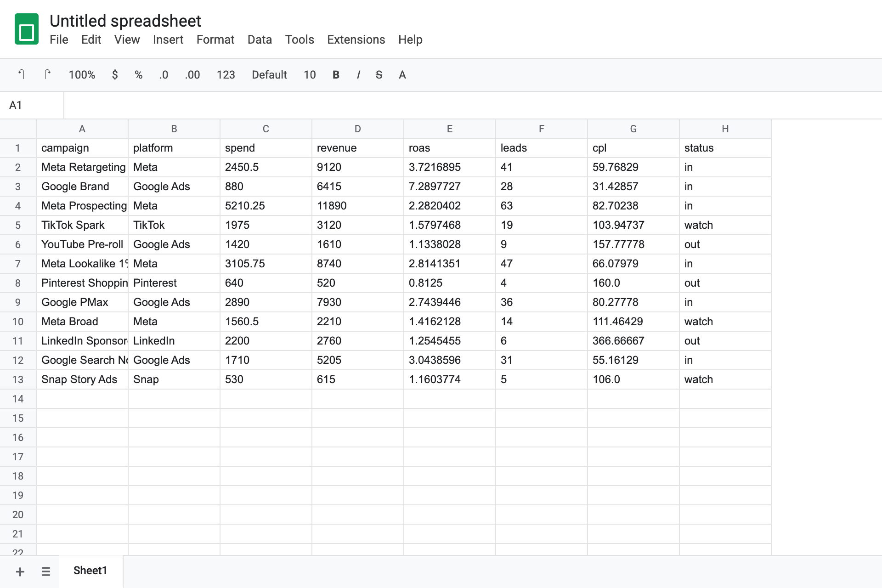Select column C header
882x588 pixels.
pos(266,129)
